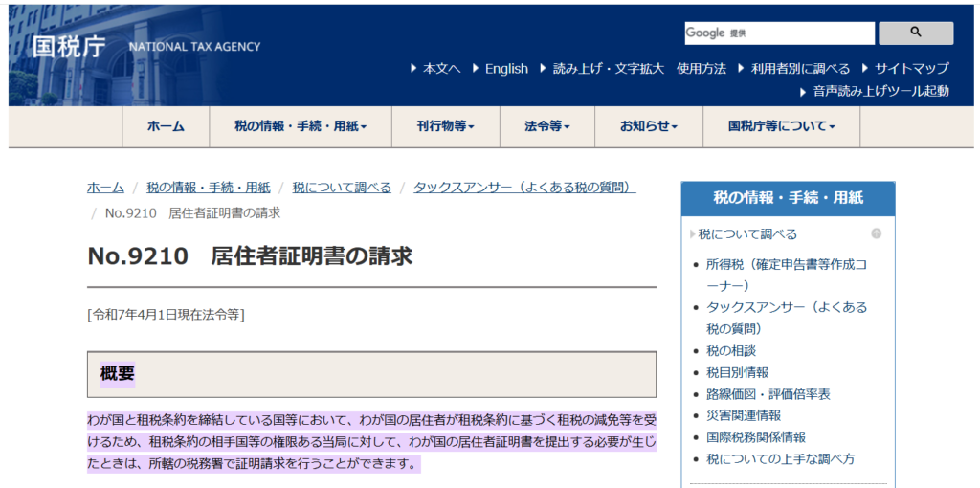This screenshot has width=980, height=488.
Task: Click ホーム in the breadcrumb trail
Action: pos(105,187)
